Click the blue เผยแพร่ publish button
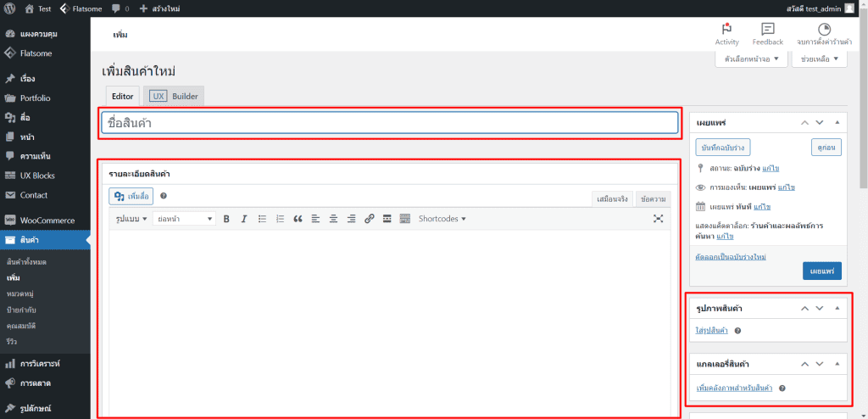Viewport: 868px width, 419px height. (822, 271)
